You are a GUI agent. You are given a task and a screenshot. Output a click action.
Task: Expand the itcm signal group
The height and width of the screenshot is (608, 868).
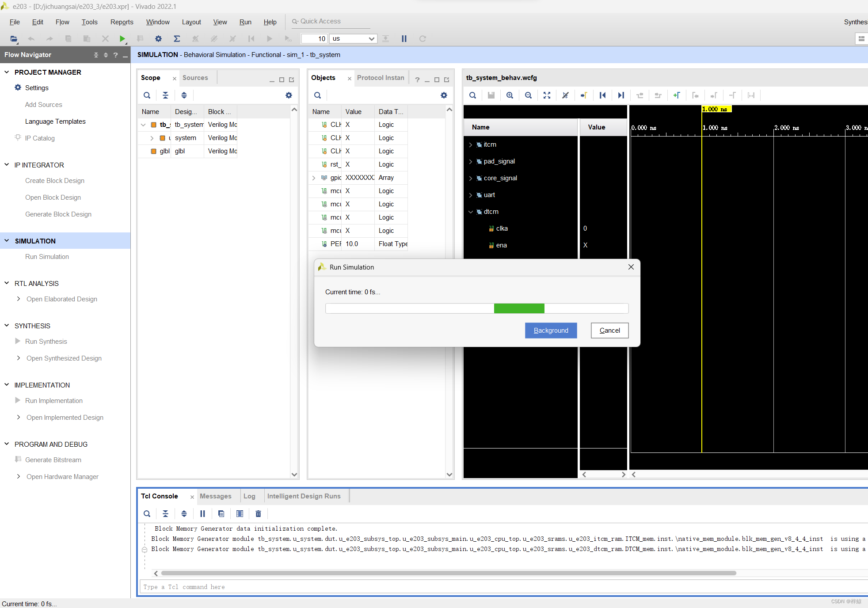[471, 144]
